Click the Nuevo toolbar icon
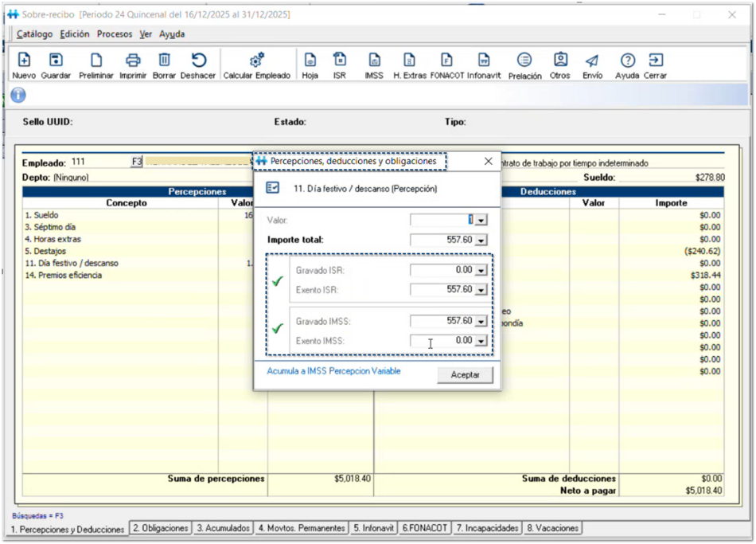This screenshot has width=756, height=544. click(24, 61)
